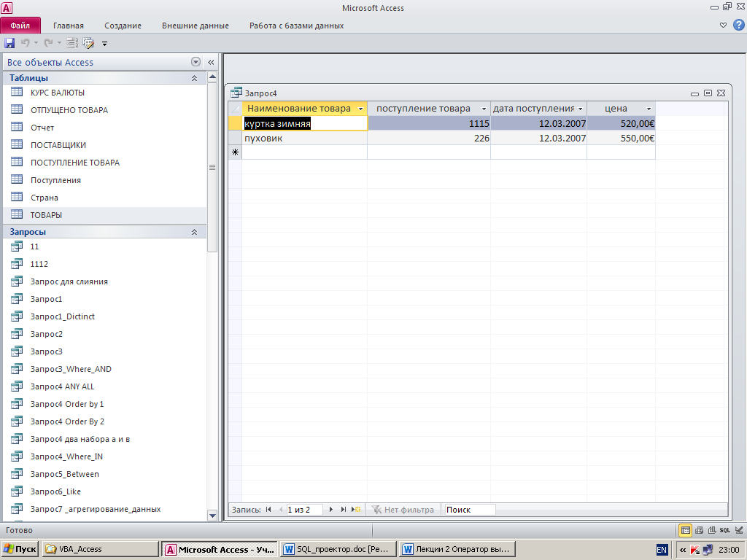
Task: Click the Поиск search box
Action: tap(469, 510)
